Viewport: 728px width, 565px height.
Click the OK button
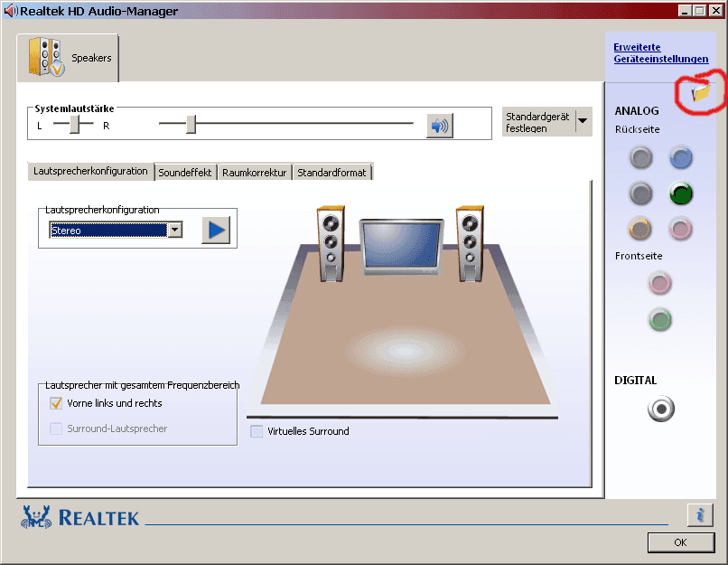(681, 542)
